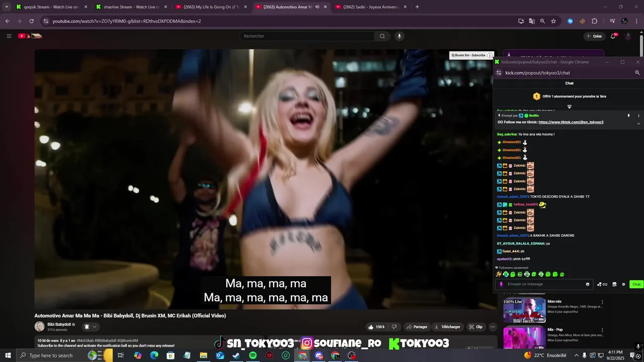Bookmark this page with the star
Viewport: 644px width, 362px height.
click(x=553, y=21)
